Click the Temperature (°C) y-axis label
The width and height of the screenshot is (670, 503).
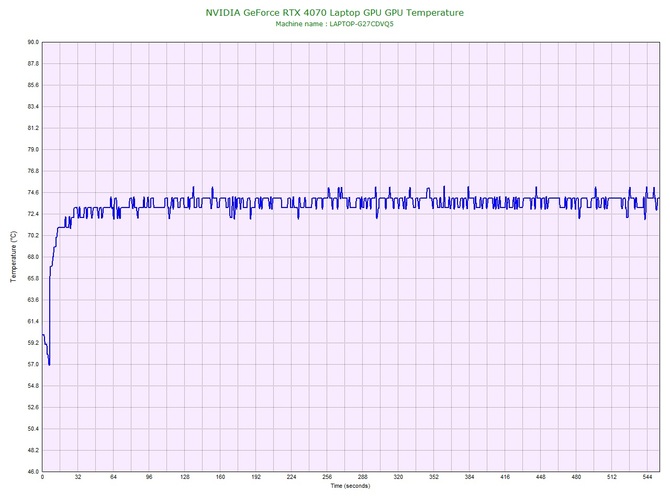coord(13,257)
